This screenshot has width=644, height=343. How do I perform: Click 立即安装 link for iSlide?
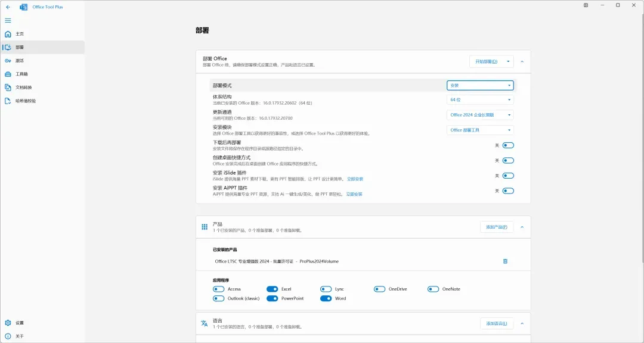click(355, 179)
